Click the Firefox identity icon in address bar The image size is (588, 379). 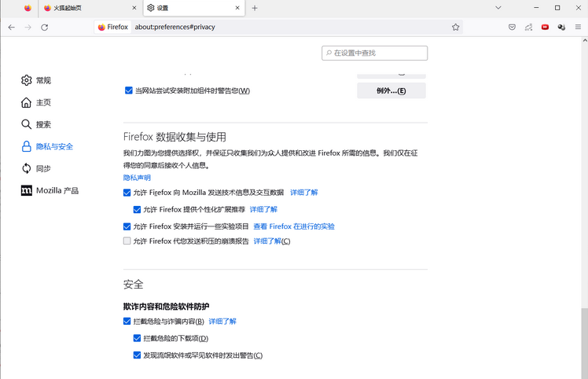(113, 27)
